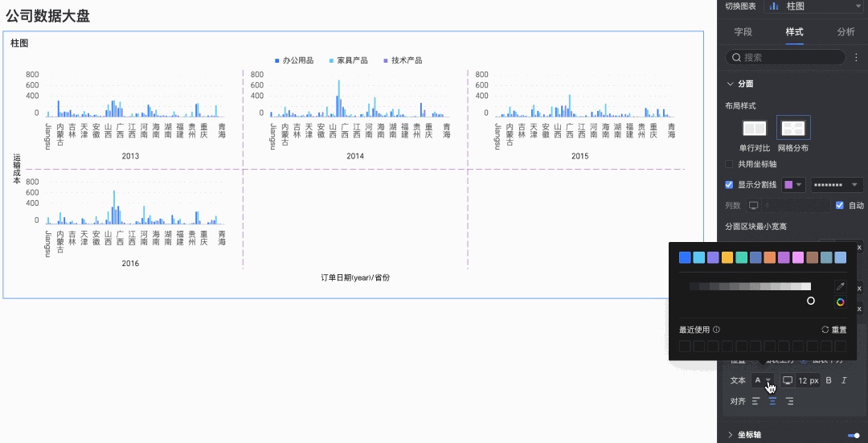Click the 运输成本 vertical axis title
Screen dimensions: 868x443
coord(17,170)
